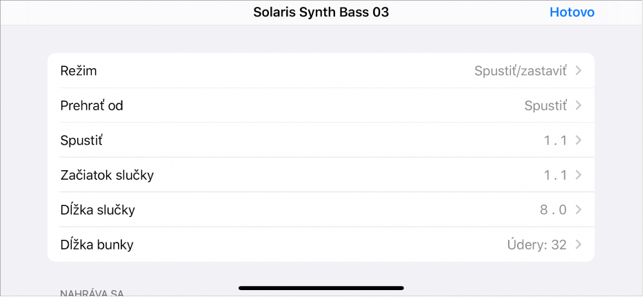Tap the 1.1 value in the Spustiť row
The width and height of the screenshot is (644, 297).
[555, 141]
